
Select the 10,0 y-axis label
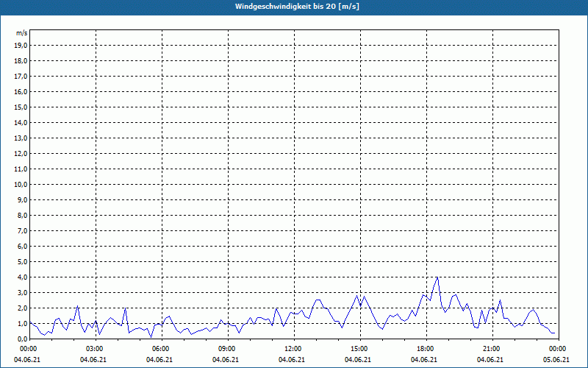tap(21, 184)
